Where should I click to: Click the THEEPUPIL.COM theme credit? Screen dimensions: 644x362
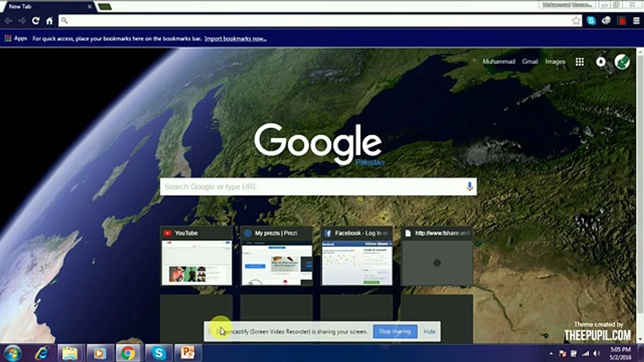point(597,335)
